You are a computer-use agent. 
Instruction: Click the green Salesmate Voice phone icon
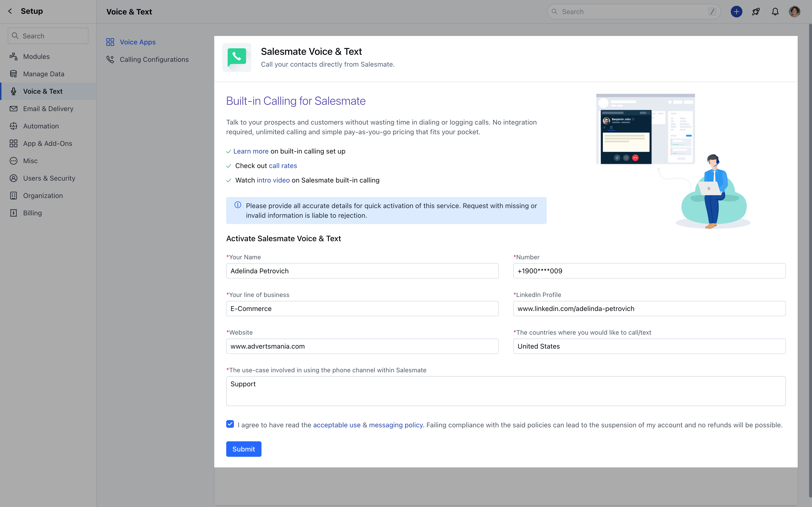coord(237,57)
